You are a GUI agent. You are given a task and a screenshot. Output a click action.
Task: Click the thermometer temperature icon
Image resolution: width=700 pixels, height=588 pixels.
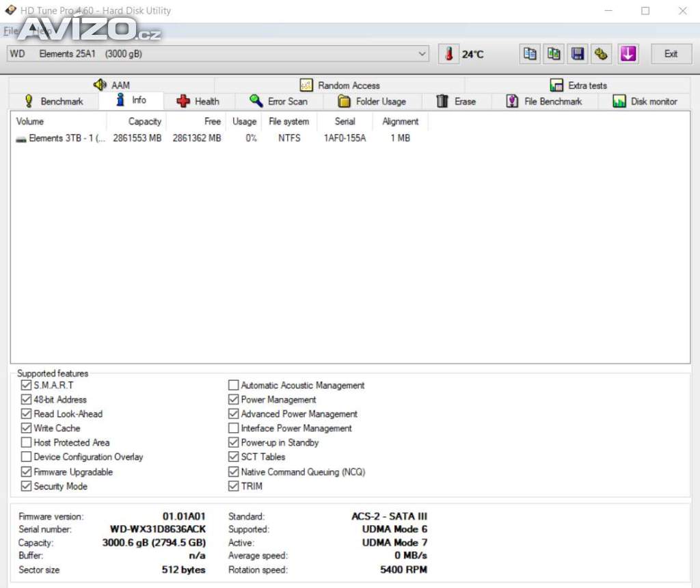coord(448,54)
